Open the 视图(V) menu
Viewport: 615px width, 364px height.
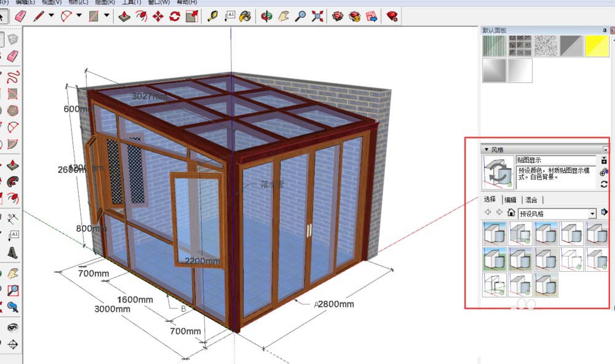pyautogui.click(x=52, y=2)
